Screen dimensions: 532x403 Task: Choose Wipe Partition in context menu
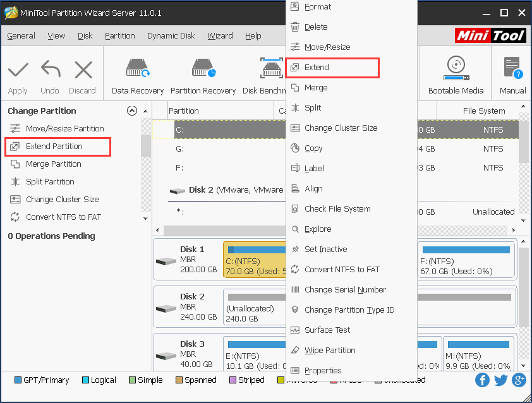click(351, 350)
